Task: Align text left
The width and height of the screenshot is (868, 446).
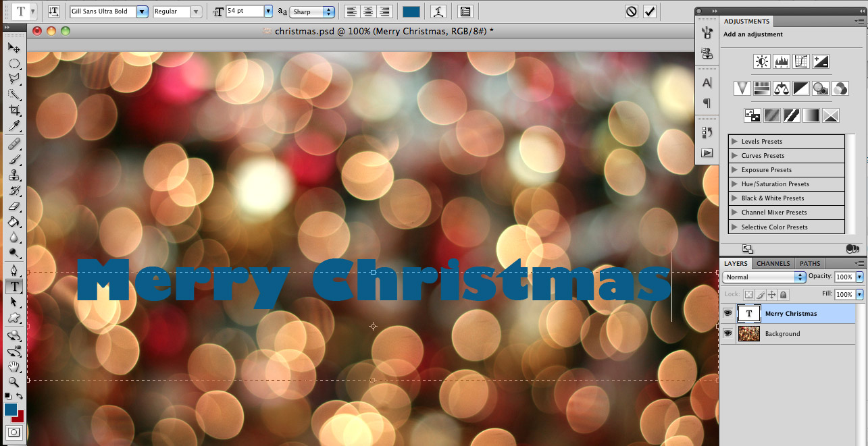Action: (x=352, y=11)
